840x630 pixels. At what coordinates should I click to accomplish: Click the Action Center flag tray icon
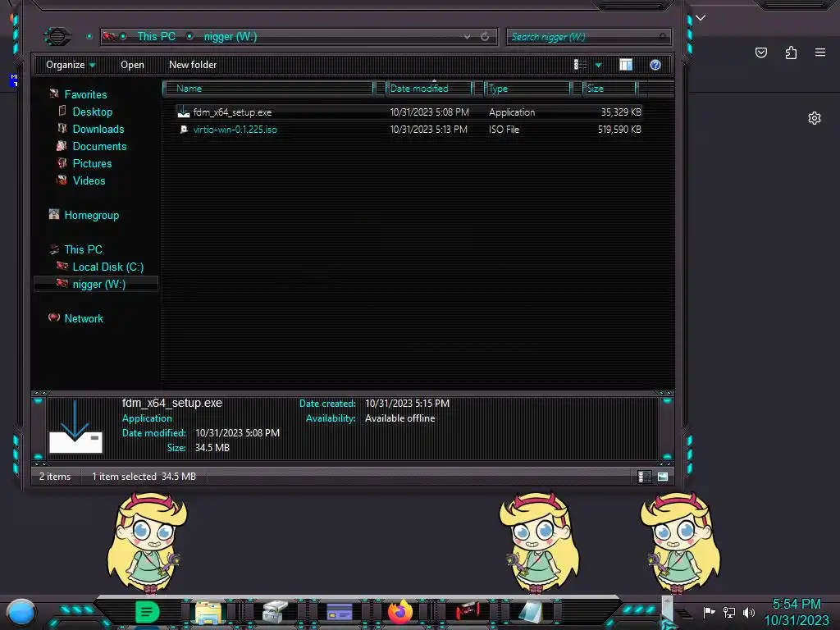(709, 612)
